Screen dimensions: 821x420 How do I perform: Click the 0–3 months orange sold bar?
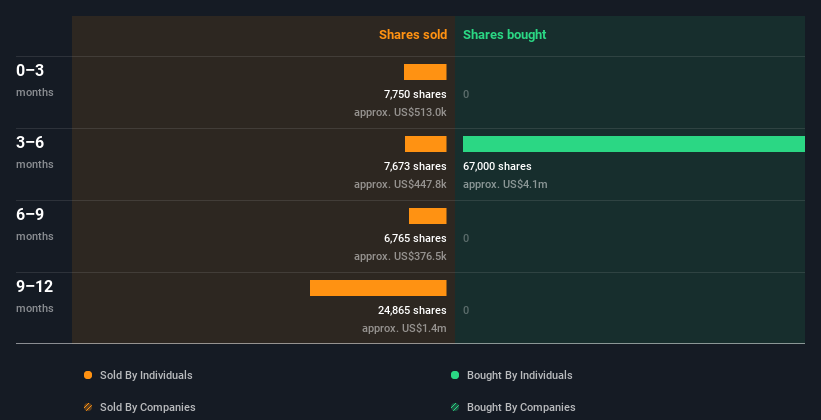pos(425,72)
